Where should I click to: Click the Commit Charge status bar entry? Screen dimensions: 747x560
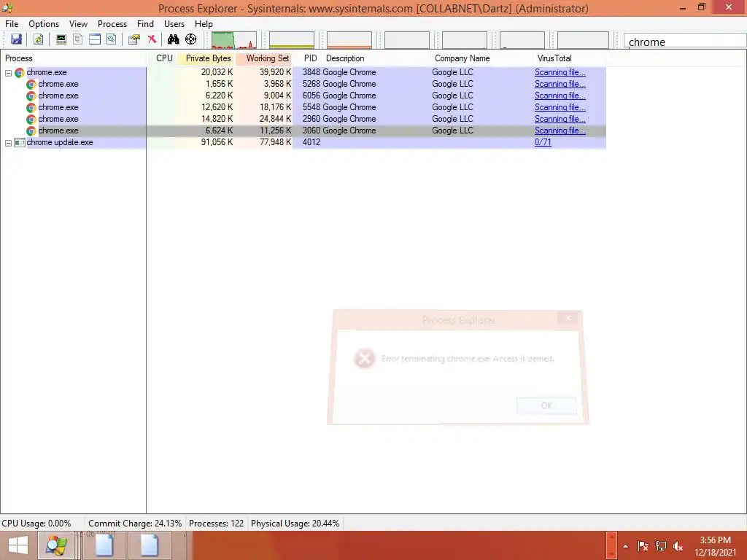135,524
